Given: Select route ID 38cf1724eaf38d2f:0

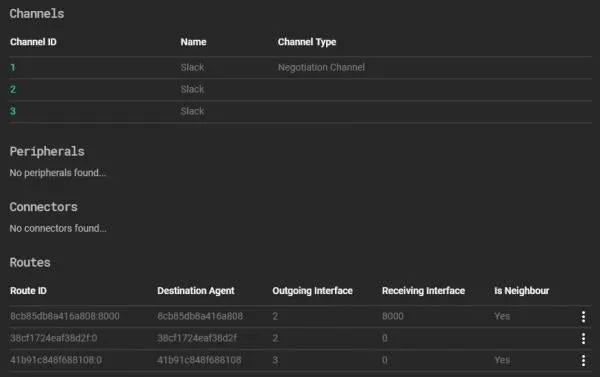Looking at the screenshot, I should [x=54, y=338].
